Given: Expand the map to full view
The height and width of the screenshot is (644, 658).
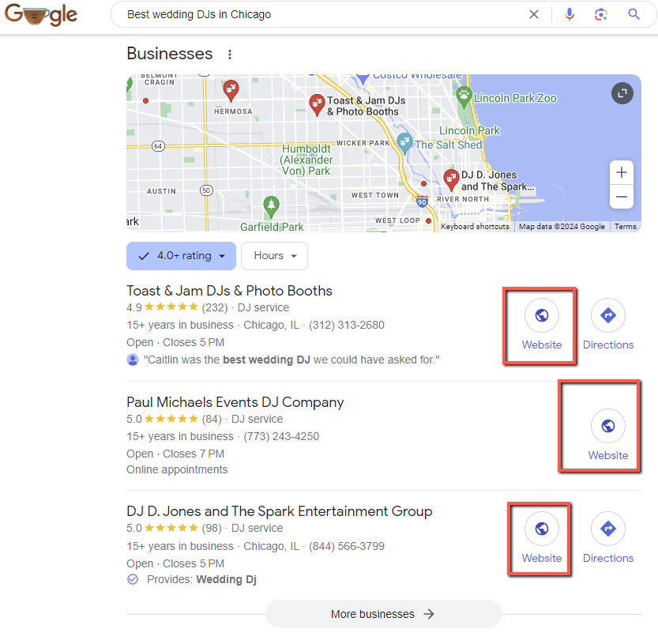Looking at the screenshot, I should click(622, 93).
